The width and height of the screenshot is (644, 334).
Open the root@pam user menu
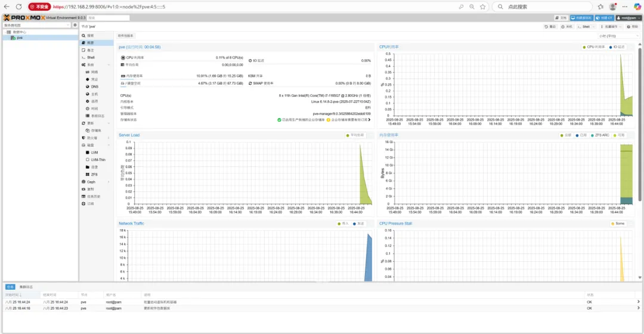click(x=628, y=18)
